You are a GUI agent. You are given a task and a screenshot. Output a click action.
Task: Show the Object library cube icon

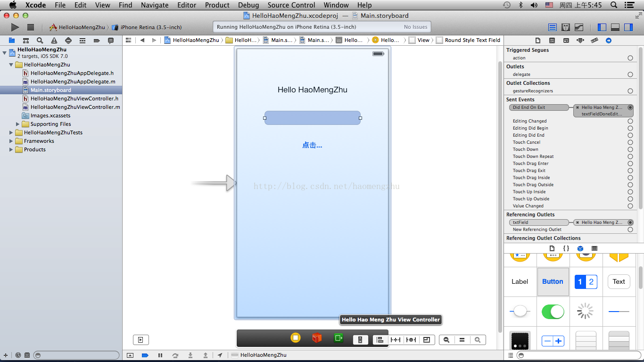pyautogui.click(x=580, y=248)
